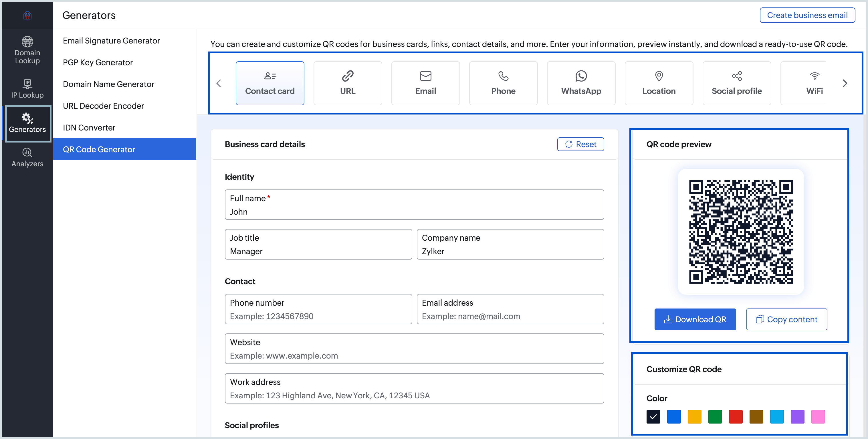Choose the yellow color swatch
Screen dimensions: 868x439
[694, 417]
